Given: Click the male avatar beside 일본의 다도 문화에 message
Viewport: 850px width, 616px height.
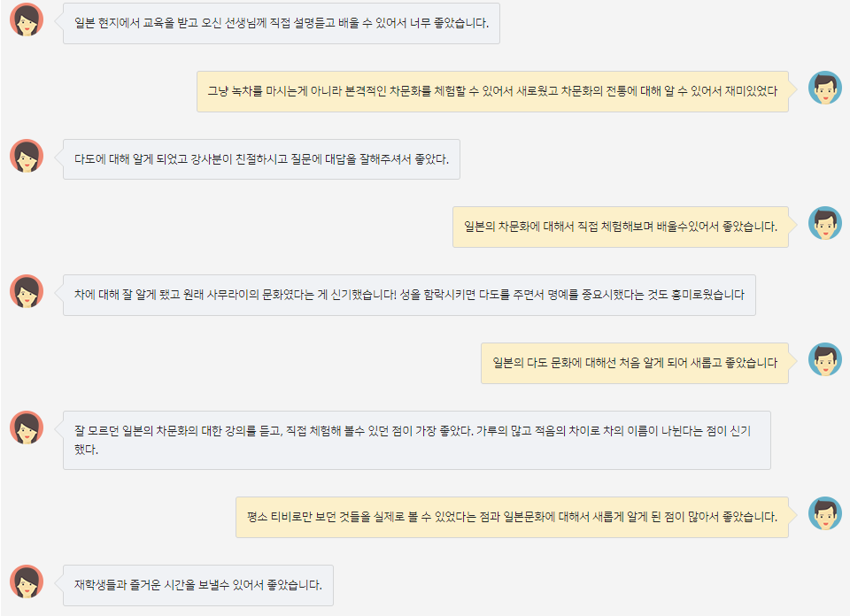Looking at the screenshot, I should pos(825,359).
